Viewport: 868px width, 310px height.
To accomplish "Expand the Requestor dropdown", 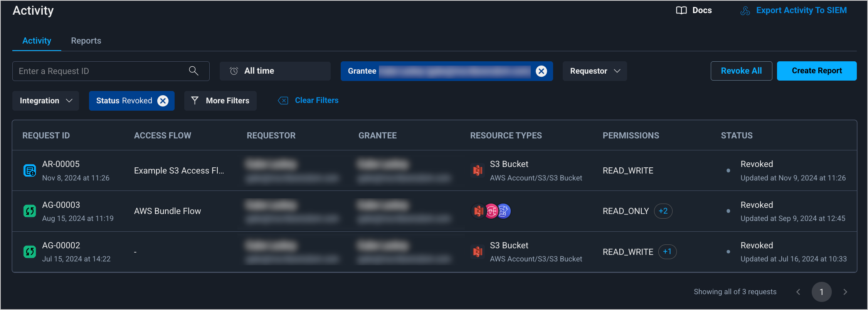I will (x=595, y=71).
